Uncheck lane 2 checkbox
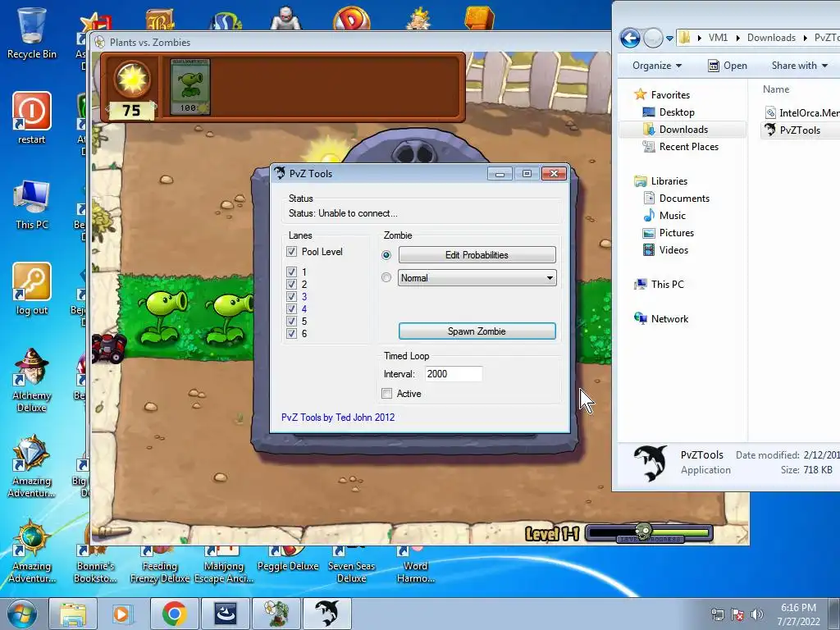Screen dimensions: 840x630 click(x=291, y=284)
